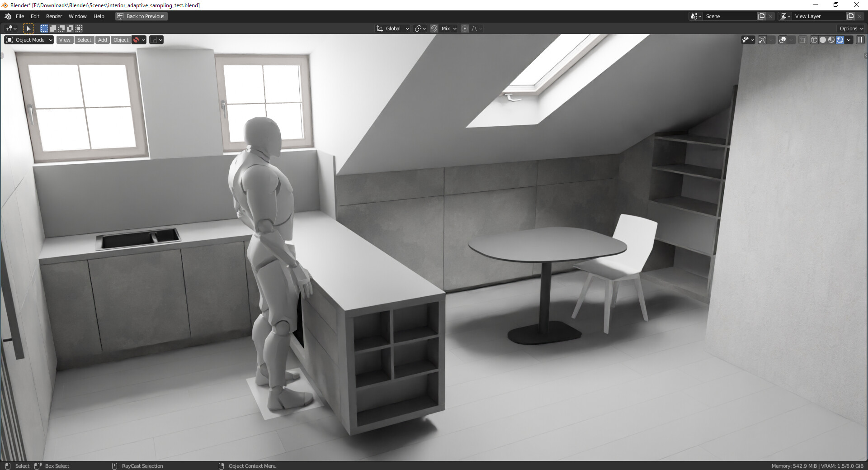Choose the Intersect Selection mode icon
868x470 pixels.
78,28
